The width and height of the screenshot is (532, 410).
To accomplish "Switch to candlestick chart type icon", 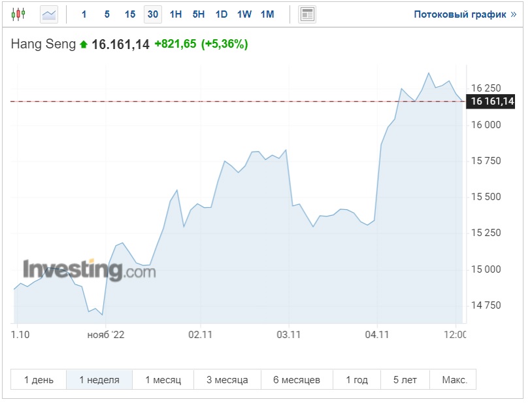I will 19,14.
